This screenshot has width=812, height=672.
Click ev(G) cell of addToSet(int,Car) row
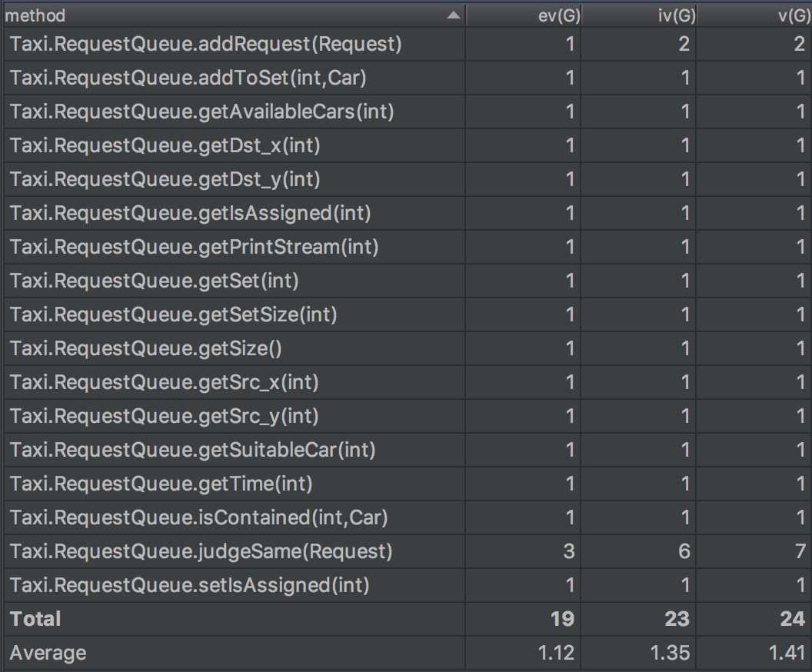coord(524,78)
